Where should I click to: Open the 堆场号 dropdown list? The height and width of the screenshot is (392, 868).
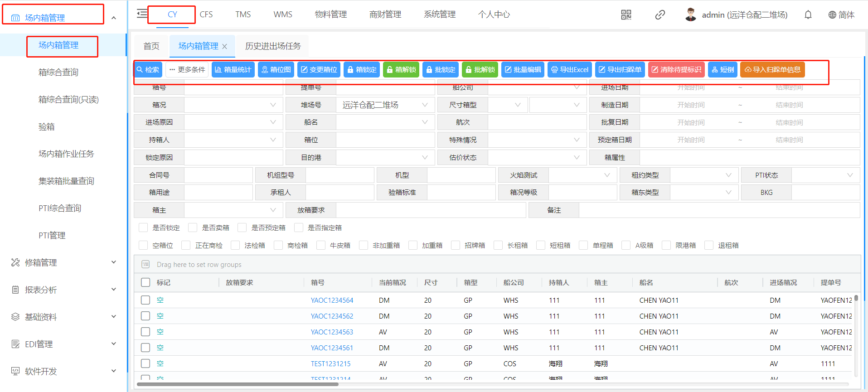(x=384, y=105)
